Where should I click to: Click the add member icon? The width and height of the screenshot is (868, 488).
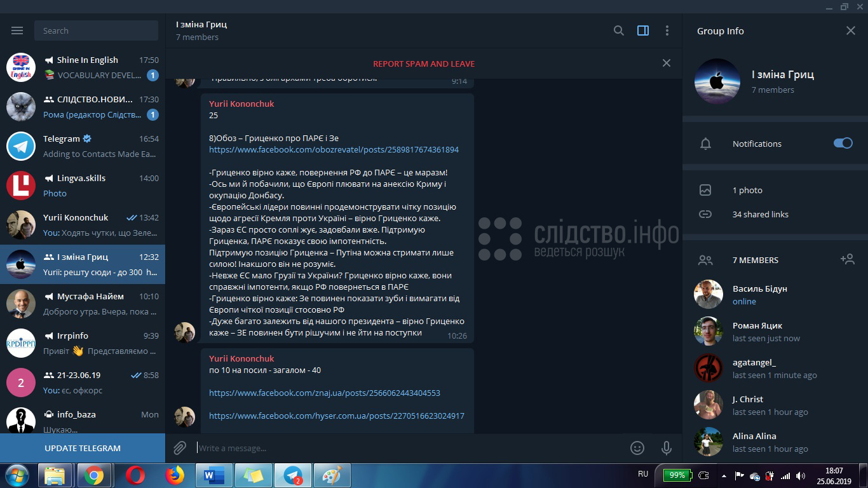tap(847, 259)
